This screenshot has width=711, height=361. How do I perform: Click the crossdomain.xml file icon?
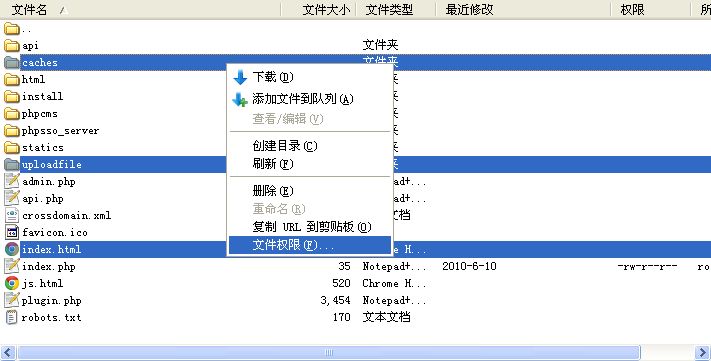coord(12,215)
